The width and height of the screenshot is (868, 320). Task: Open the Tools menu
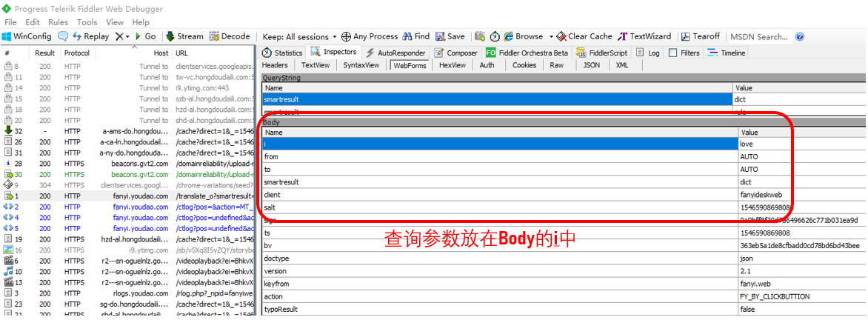coord(87,22)
